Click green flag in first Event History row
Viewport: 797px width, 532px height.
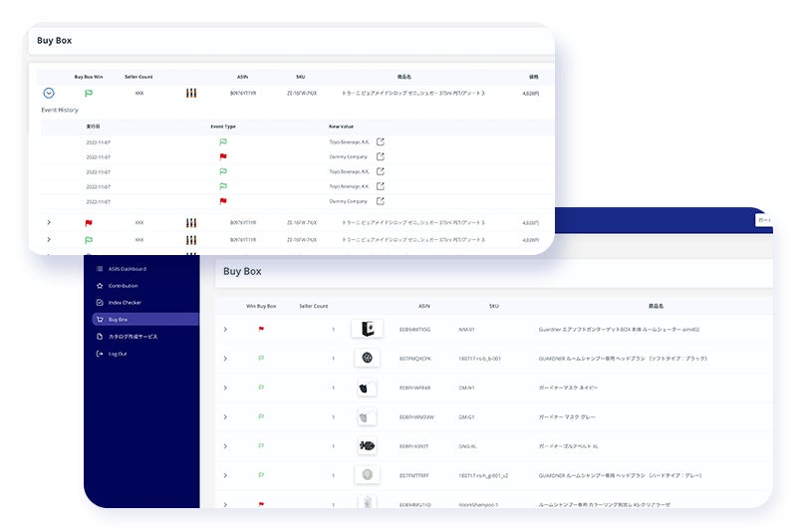(223, 142)
